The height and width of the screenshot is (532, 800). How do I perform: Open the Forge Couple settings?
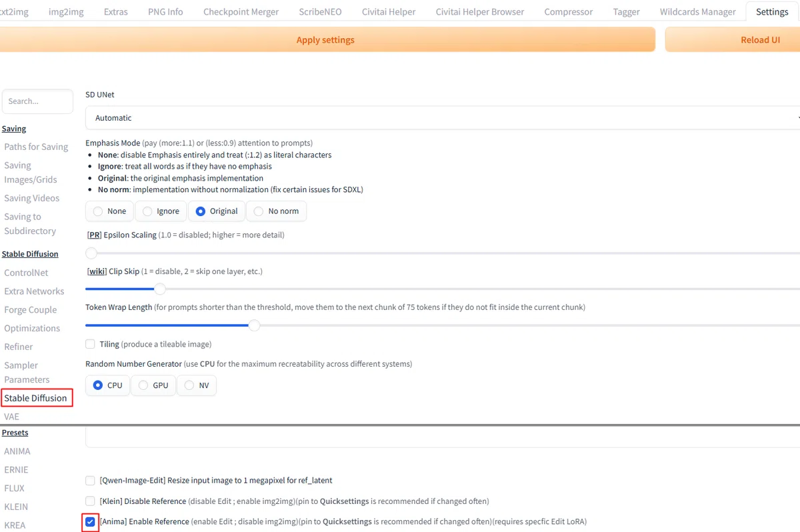tap(31, 310)
